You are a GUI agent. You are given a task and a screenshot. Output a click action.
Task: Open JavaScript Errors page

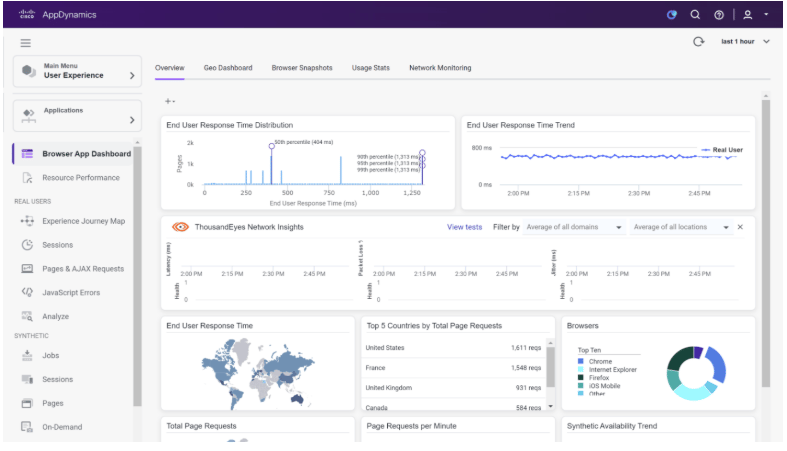click(73, 292)
